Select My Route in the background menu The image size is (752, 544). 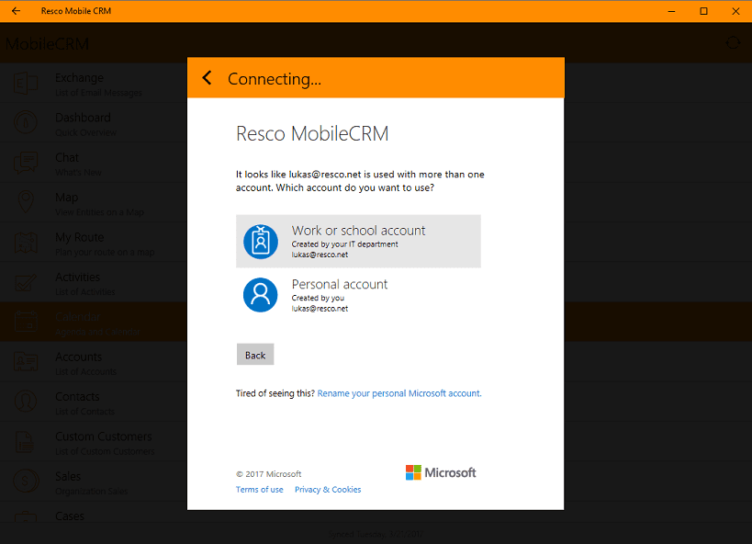pos(94,242)
